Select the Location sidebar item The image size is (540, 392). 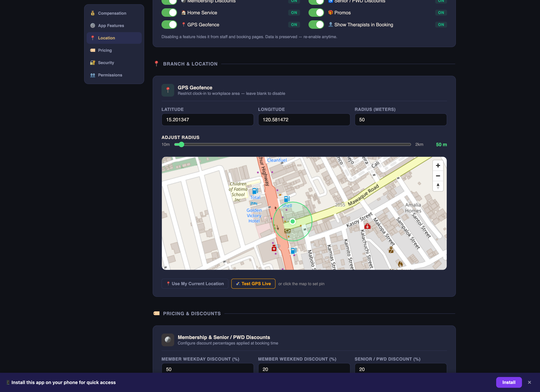pos(114,38)
